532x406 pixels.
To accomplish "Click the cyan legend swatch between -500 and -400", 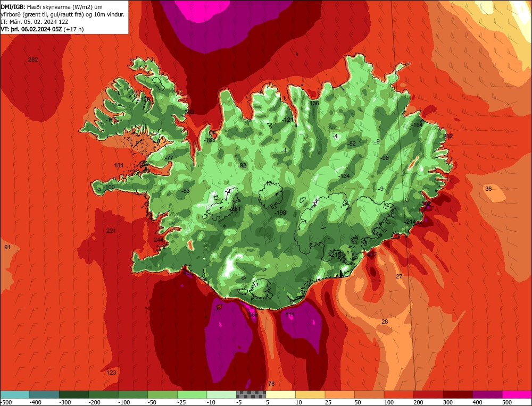I will tap(15, 394).
